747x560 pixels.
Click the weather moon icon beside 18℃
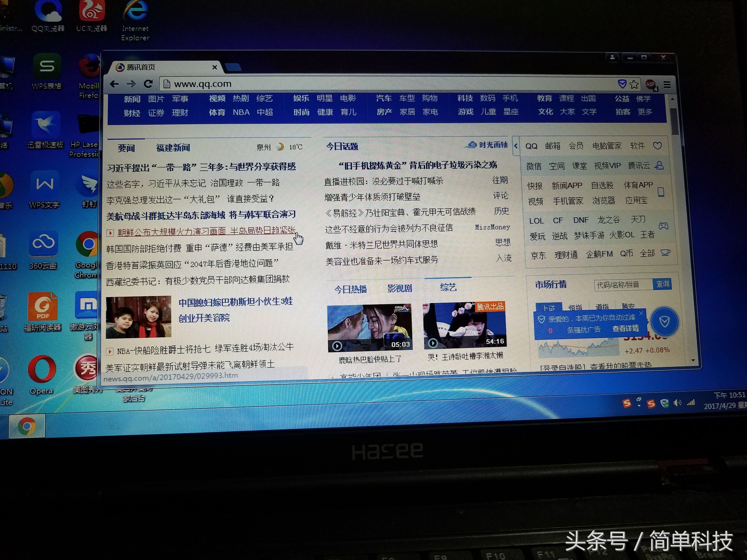pos(280,146)
